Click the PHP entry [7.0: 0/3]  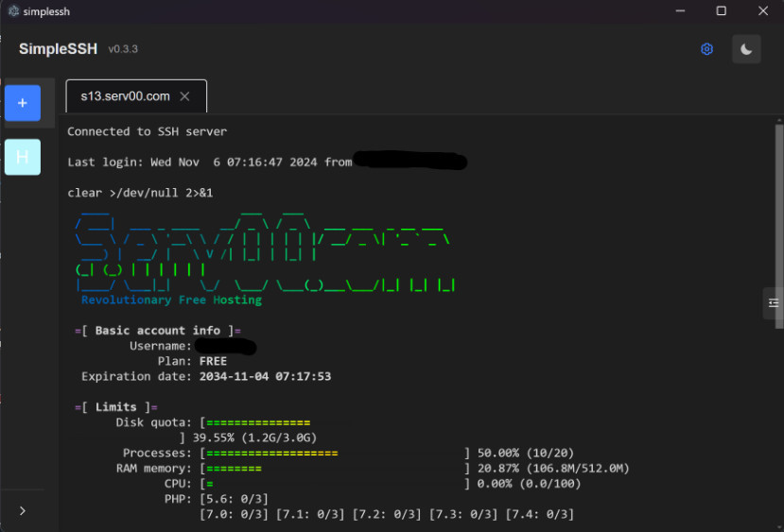[234, 514]
